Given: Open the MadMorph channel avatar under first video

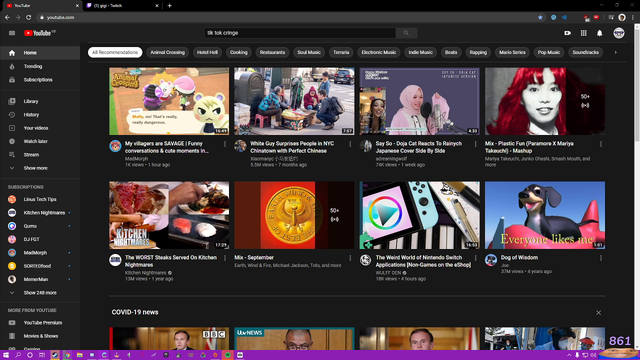Looking at the screenshot, I should coord(115,146).
